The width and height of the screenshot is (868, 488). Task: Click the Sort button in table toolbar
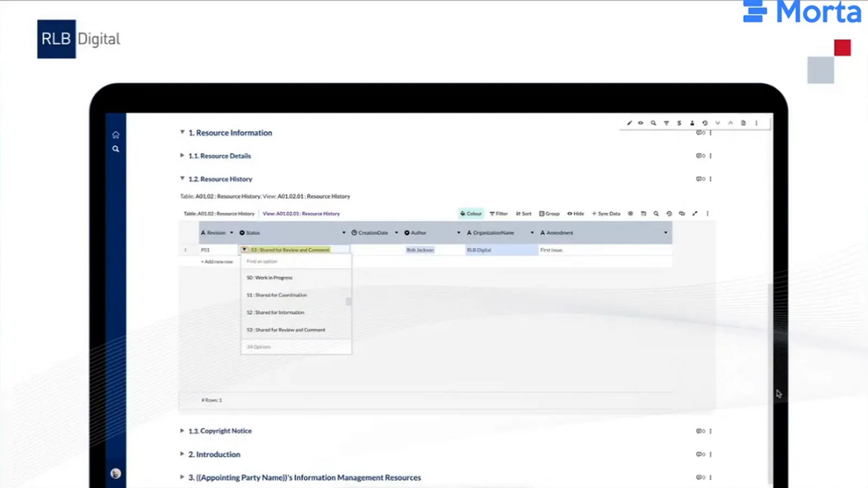(524, 214)
